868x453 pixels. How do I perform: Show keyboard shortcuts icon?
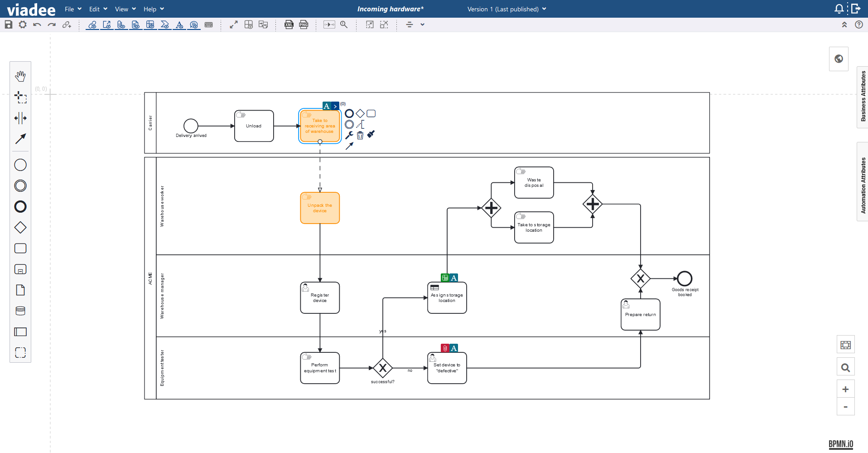tap(209, 24)
